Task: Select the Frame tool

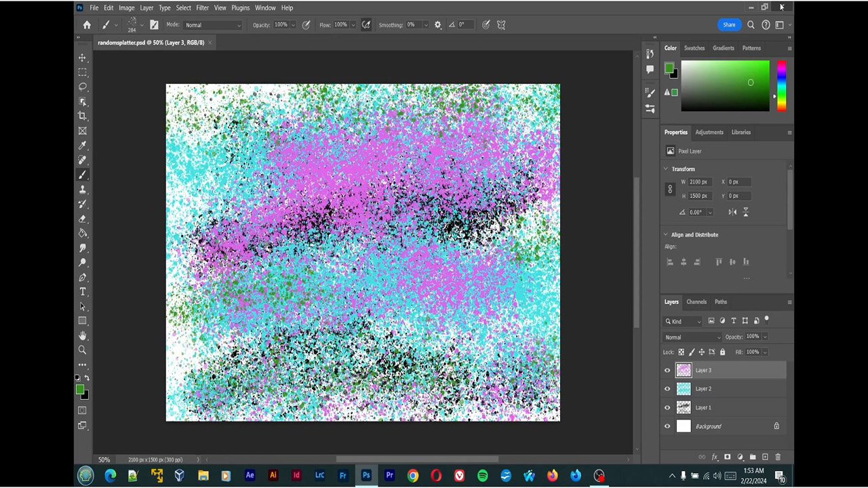Action: click(x=83, y=131)
